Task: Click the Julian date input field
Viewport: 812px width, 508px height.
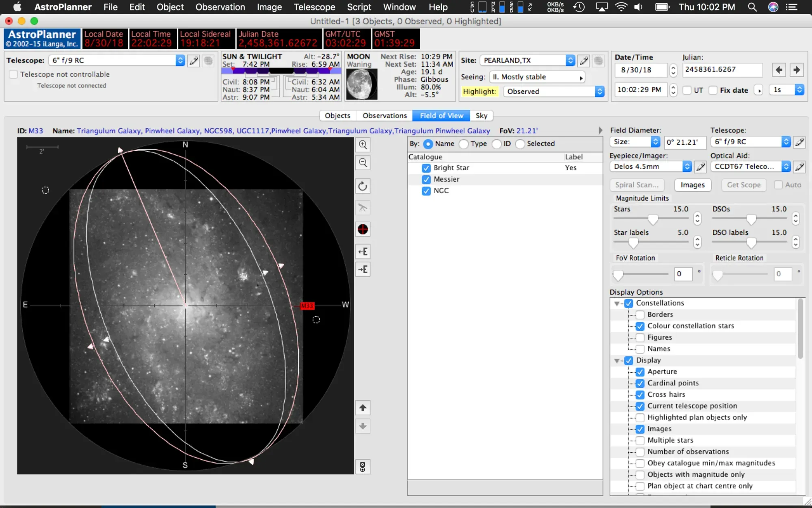Action: [x=722, y=69]
